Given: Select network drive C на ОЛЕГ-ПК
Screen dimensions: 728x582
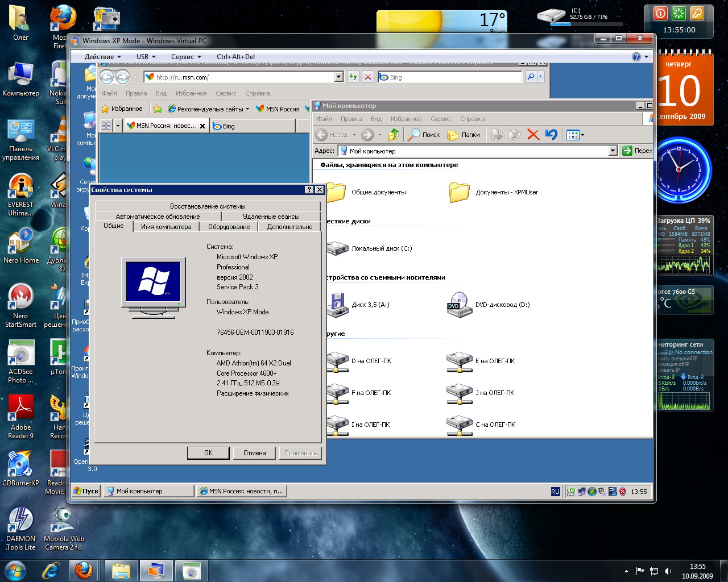Looking at the screenshot, I should (481, 425).
